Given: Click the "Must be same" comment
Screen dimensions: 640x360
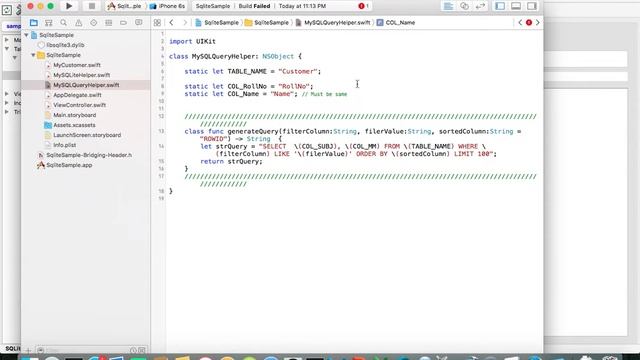Looking at the screenshot, I should 324,94.
